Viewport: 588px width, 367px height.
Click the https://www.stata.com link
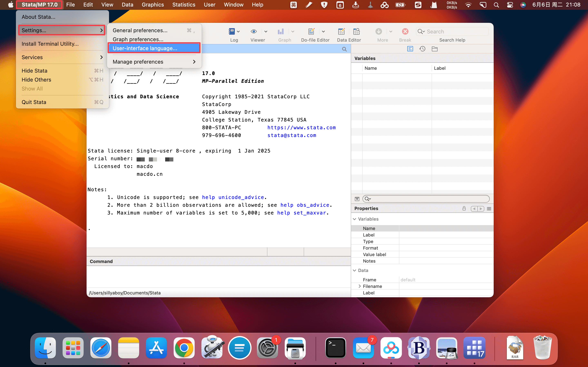tap(301, 128)
